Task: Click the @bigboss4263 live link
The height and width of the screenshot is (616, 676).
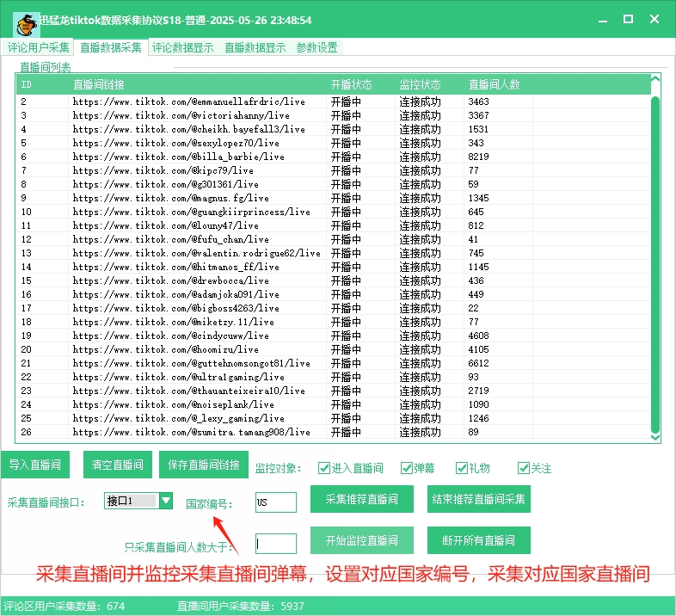Action: (176, 309)
